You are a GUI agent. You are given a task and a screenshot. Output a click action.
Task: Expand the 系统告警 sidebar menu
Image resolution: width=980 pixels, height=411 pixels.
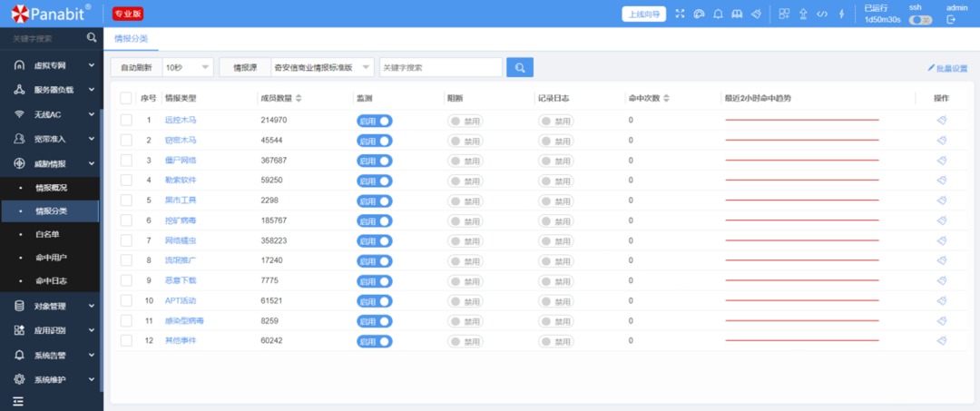[51, 356]
